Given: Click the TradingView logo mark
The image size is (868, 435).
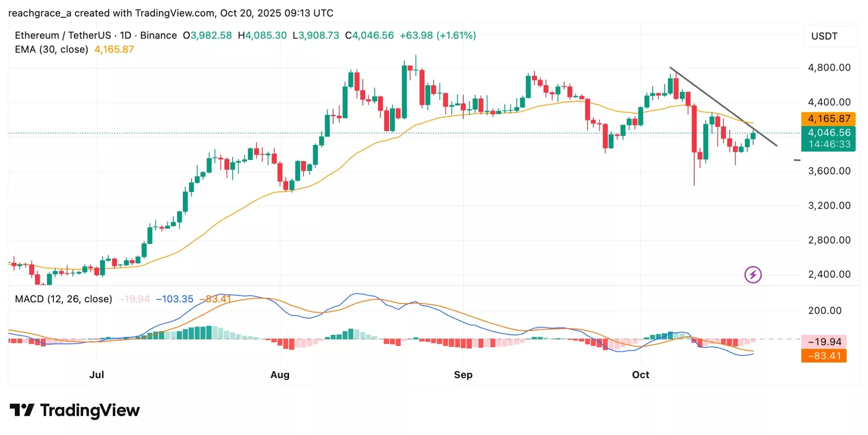Looking at the screenshot, I should 22,410.
